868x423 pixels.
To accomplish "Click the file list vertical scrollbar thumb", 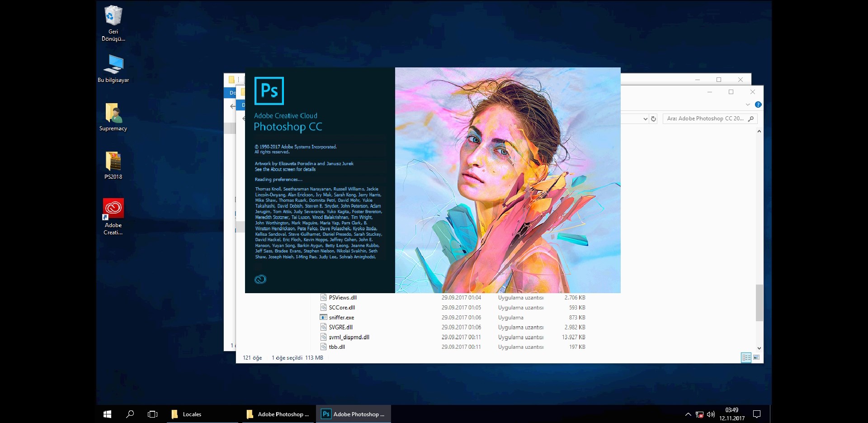I will click(759, 302).
